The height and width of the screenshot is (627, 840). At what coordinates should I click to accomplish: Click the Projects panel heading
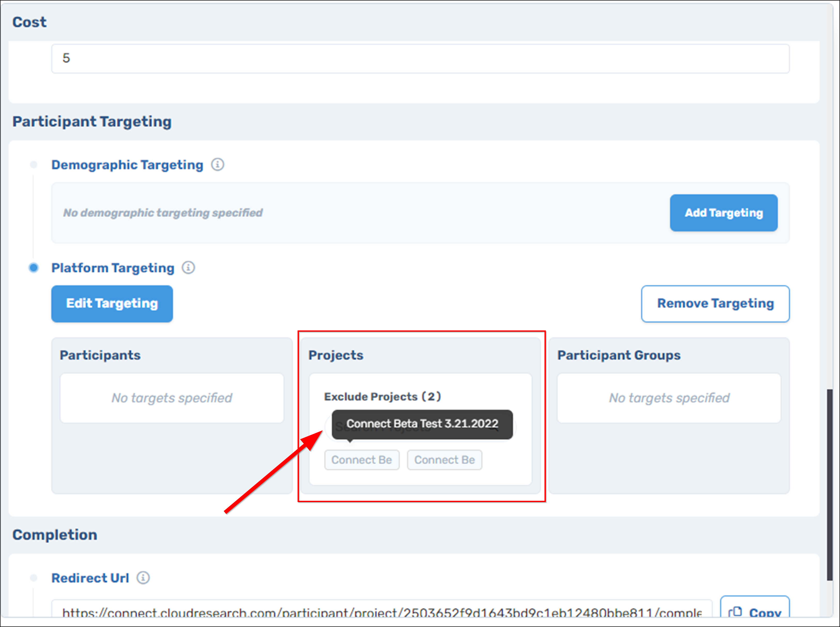(336, 355)
